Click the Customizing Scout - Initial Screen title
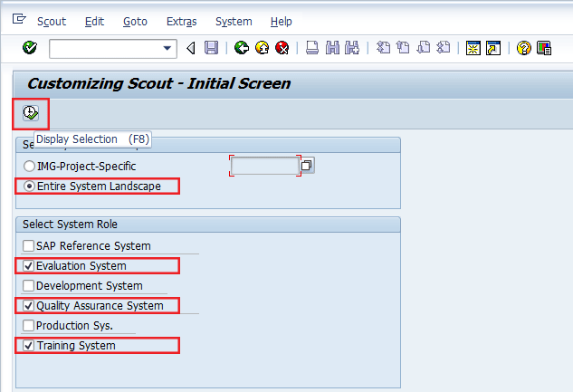 (159, 83)
